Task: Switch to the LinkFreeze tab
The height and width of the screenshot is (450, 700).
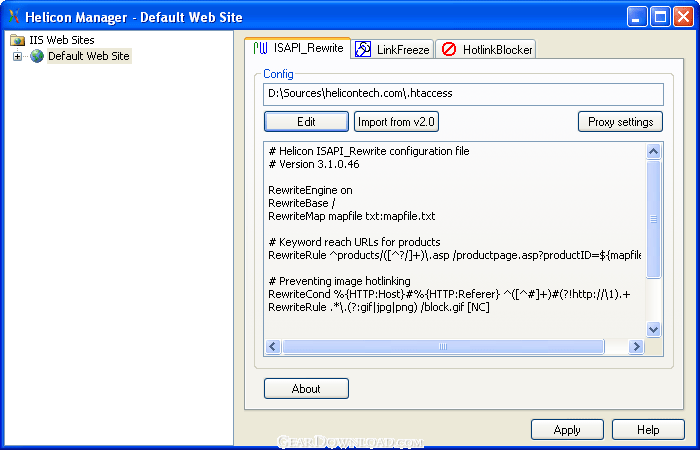Action: (392, 50)
